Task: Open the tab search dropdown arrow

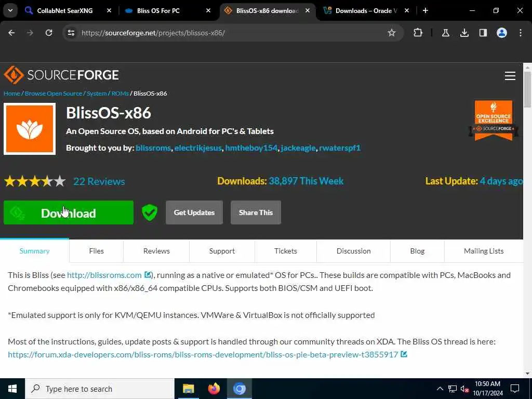Action: point(10,10)
